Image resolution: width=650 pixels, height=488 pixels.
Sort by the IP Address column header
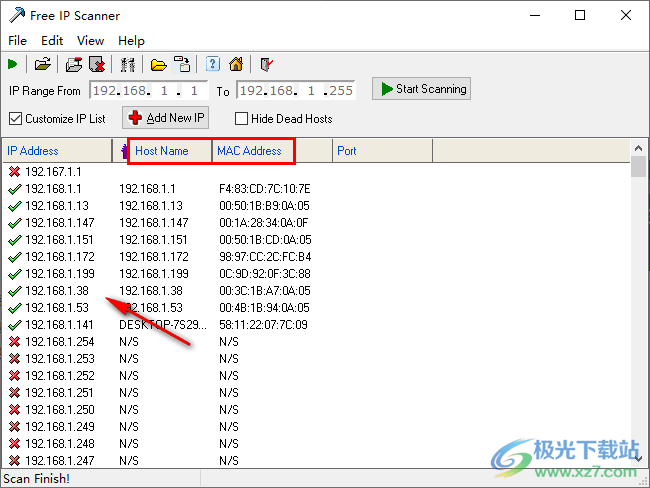coord(58,151)
